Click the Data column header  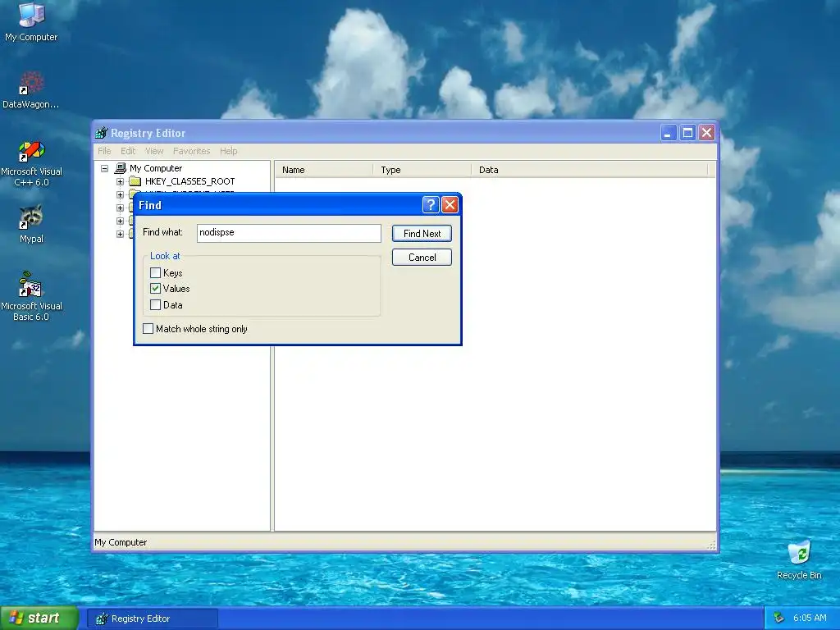pyautogui.click(x=589, y=170)
